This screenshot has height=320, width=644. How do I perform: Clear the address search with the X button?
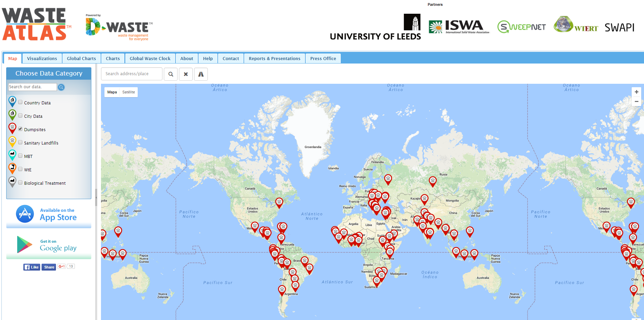[x=186, y=74]
